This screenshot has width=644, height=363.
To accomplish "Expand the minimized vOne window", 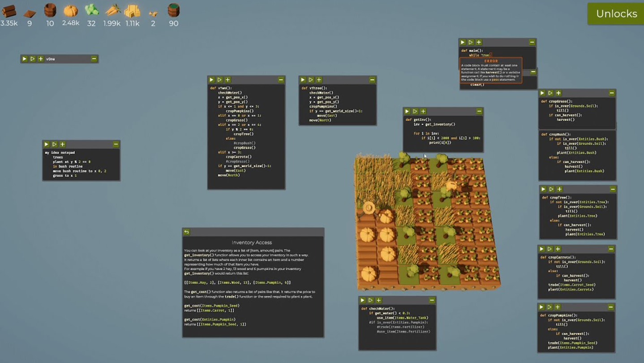I will coord(94,59).
